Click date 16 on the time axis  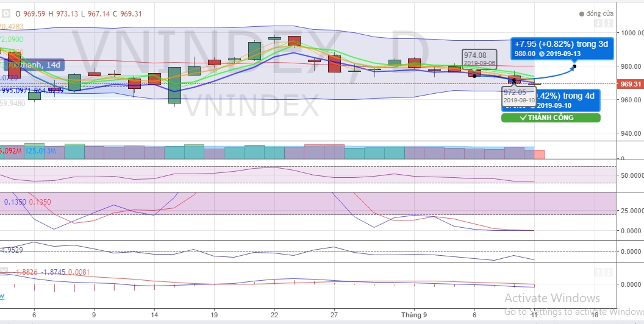pyautogui.click(x=594, y=315)
